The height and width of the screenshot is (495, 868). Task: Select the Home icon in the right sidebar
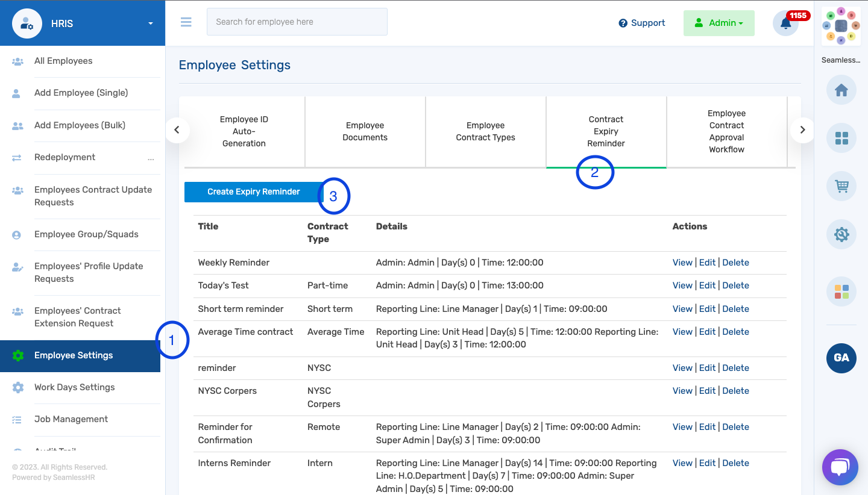pos(841,90)
